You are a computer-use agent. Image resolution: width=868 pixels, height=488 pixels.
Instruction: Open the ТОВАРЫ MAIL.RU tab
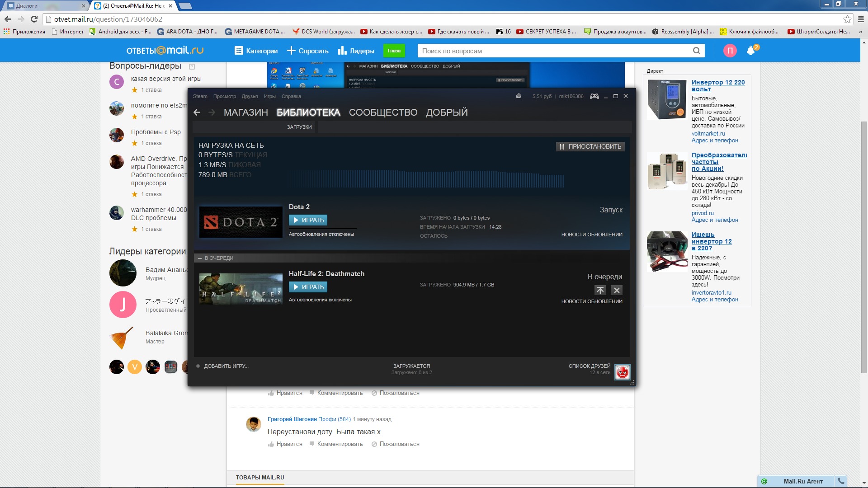260,478
